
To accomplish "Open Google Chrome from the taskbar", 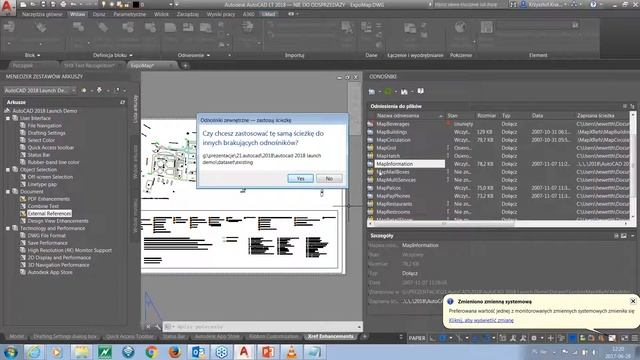I will pos(151,352).
